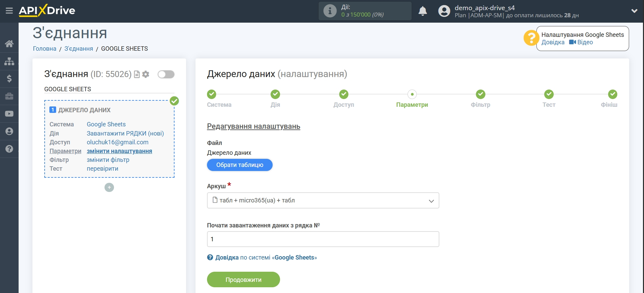Go to the Доступ step

coord(344,94)
